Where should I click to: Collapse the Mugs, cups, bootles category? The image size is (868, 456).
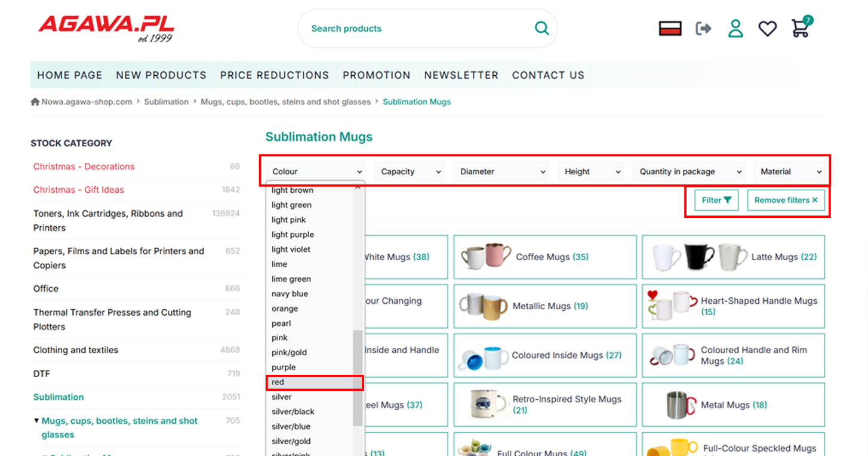tap(37, 421)
